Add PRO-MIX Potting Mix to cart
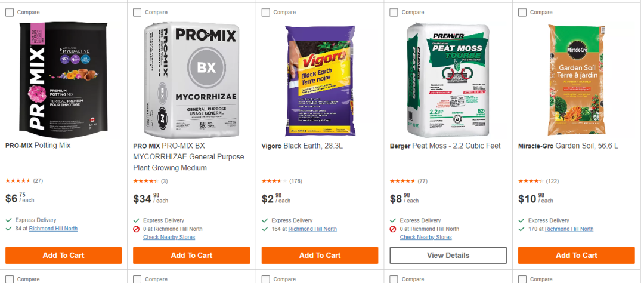This screenshot has width=644, height=283. click(63, 255)
